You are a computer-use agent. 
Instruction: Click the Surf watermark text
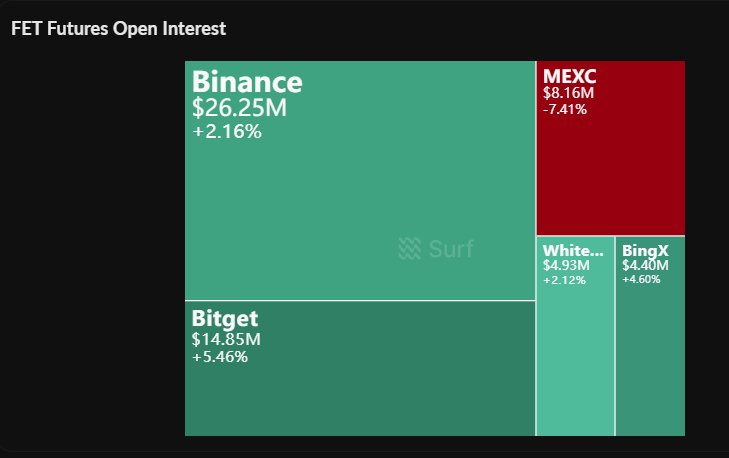click(451, 249)
